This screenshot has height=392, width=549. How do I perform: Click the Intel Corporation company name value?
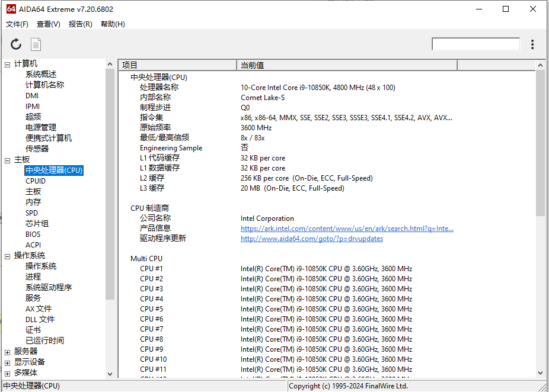pyautogui.click(x=267, y=218)
